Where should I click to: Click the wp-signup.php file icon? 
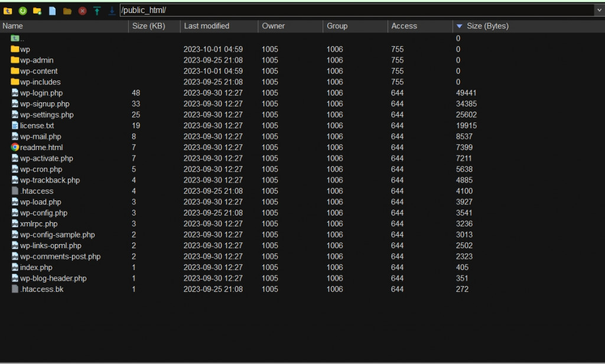click(x=15, y=103)
